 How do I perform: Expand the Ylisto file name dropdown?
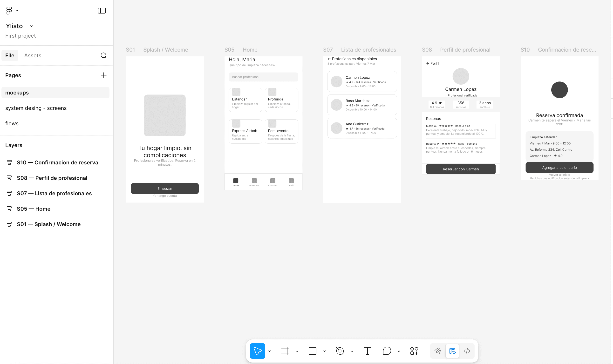pos(31,26)
